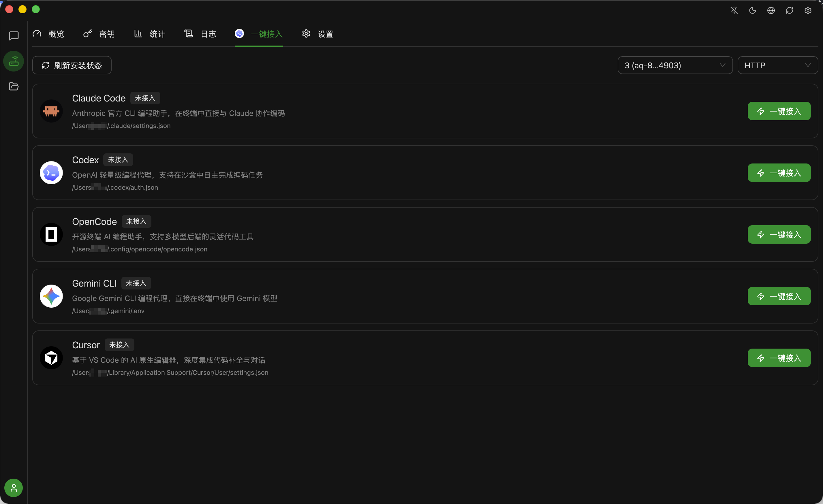The width and height of the screenshot is (823, 504).
Task: Click the user avatar at bottom left
Action: coord(13,488)
